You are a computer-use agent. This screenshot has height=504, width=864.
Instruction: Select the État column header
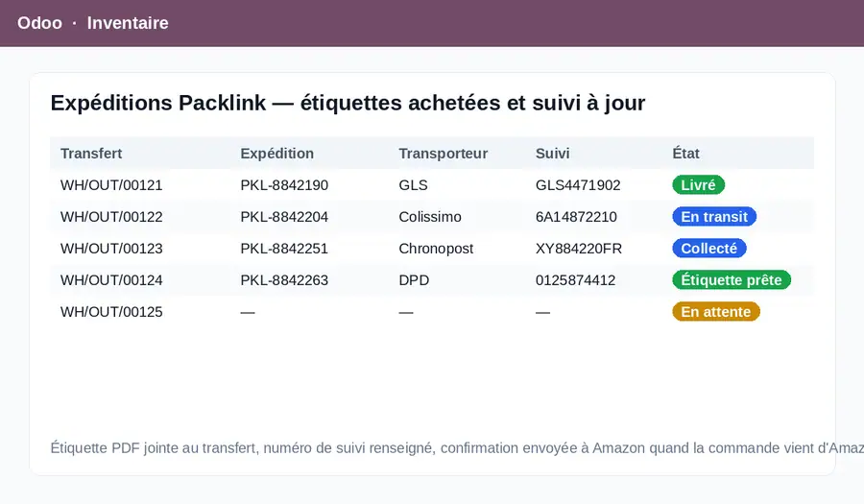click(685, 154)
